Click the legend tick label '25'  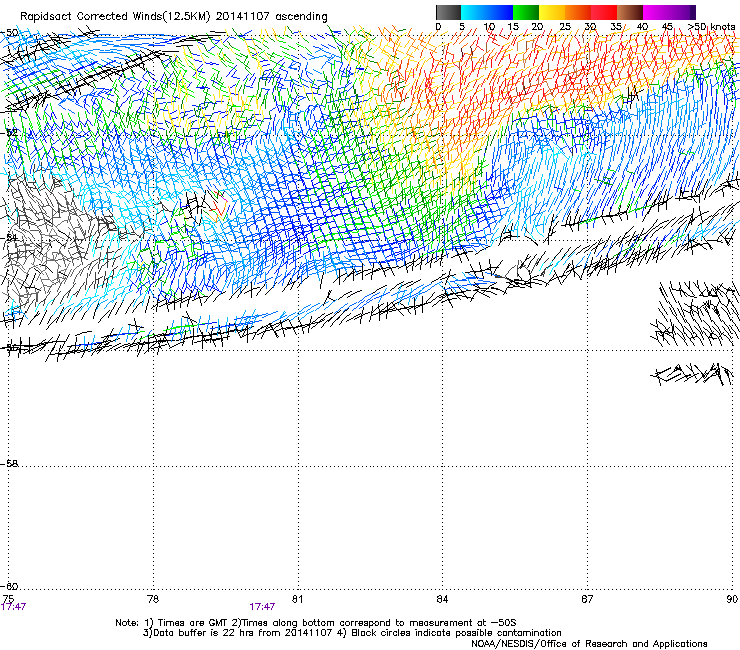pos(564,27)
